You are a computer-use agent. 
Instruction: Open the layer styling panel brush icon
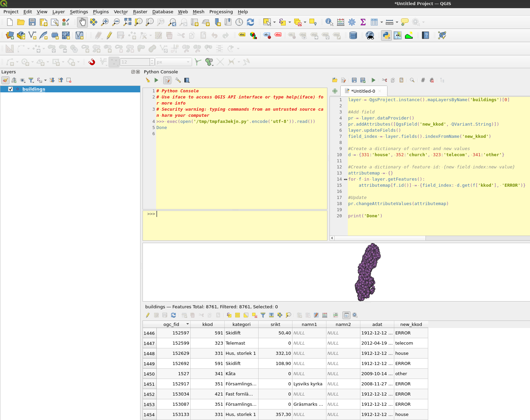click(5, 80)
